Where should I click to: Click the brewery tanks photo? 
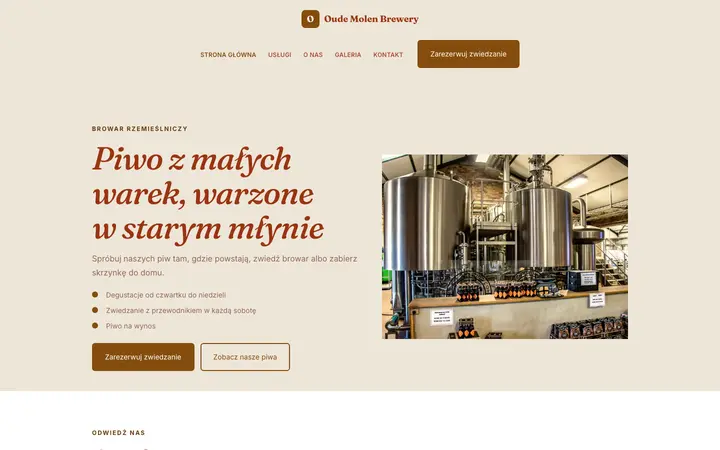coord(505,247)
